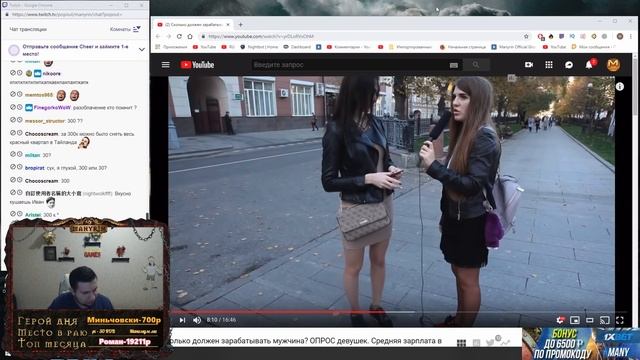Switch video to theater mode
This screenshot has height=360, width=640.
[x=589, y=320]
